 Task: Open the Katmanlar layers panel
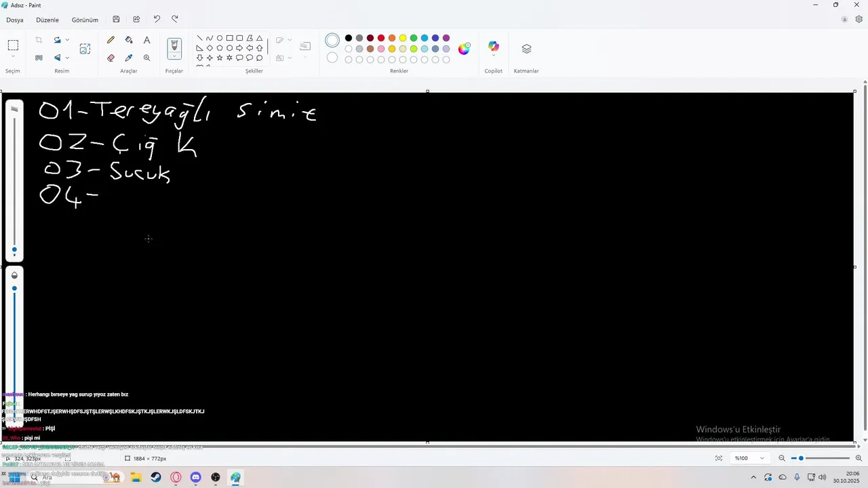pos(526,49)
